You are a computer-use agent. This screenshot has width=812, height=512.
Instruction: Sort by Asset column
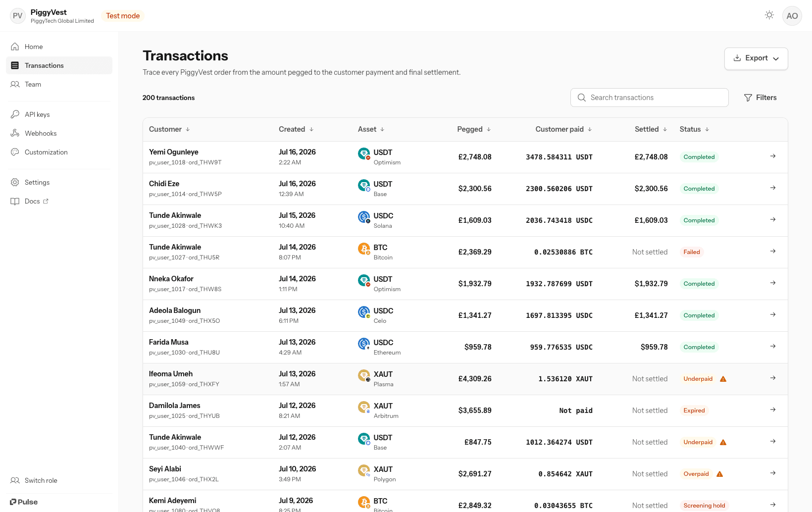point(371,129)
